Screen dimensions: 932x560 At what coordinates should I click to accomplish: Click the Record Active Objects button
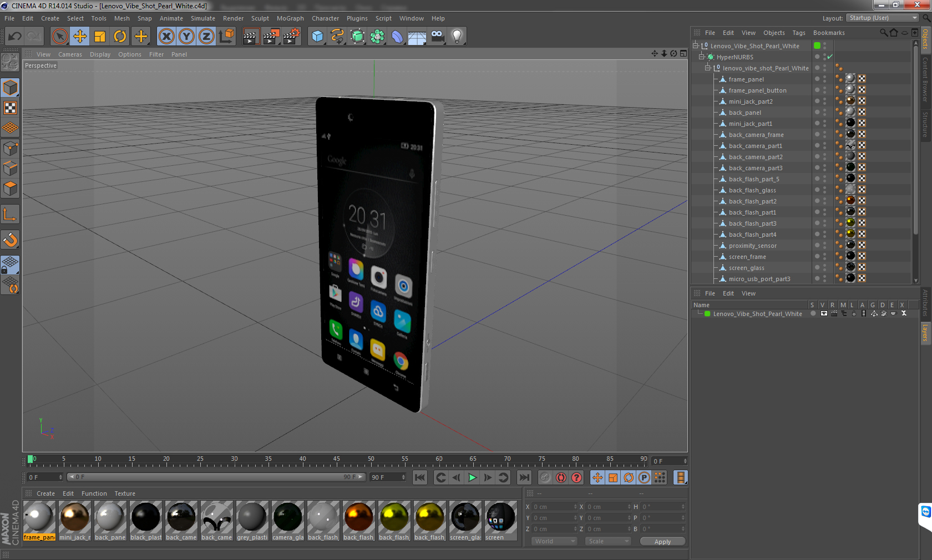(x=546, y=477)
